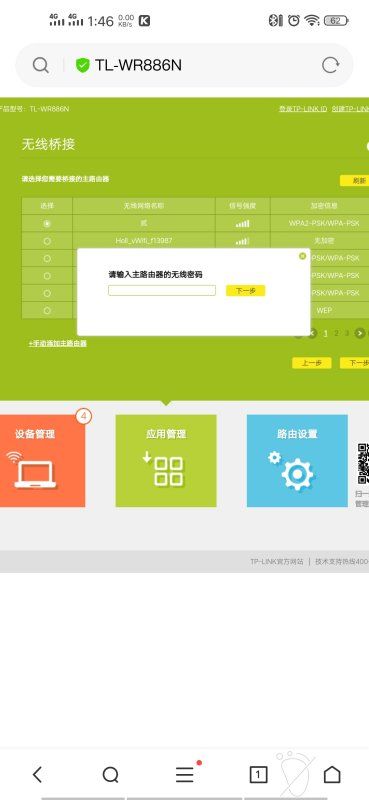Go back with browser back arrow
This screenshot has height=800, width=369.
pyautogui.click(x=37, y=774)
